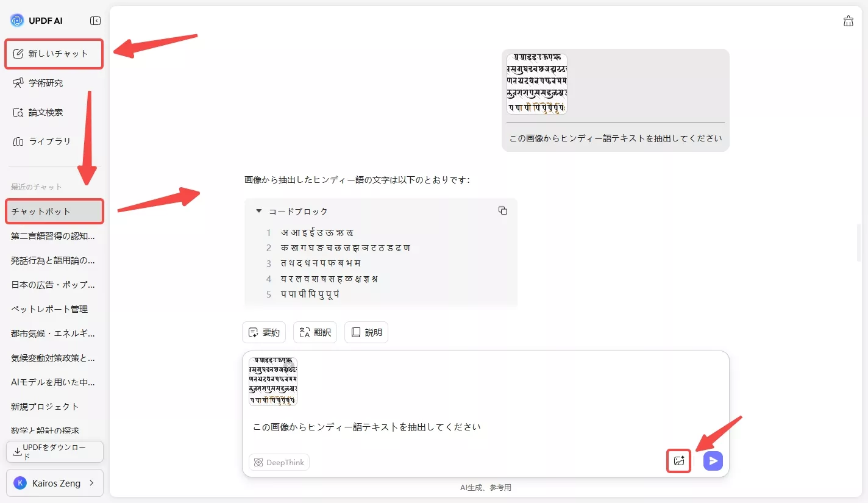Expand the Kairos Zeng account menu
This screenshot has width=868, height=503.
tap(54, 482)
